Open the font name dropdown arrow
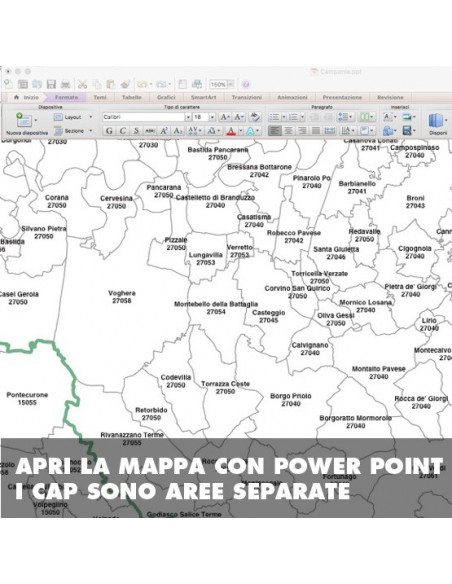Viewport: 452px width, 584px height. [188, 117]
